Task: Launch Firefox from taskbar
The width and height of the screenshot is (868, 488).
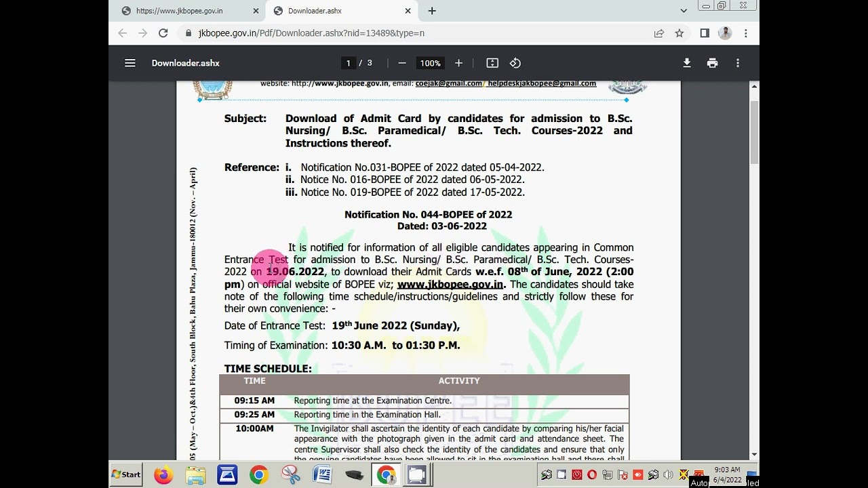Action: [163, 474]
